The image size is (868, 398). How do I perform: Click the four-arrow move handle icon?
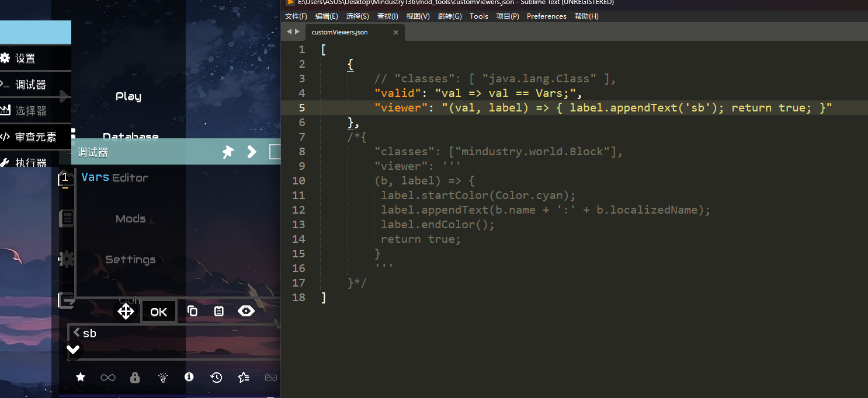(x=126, y=312)
